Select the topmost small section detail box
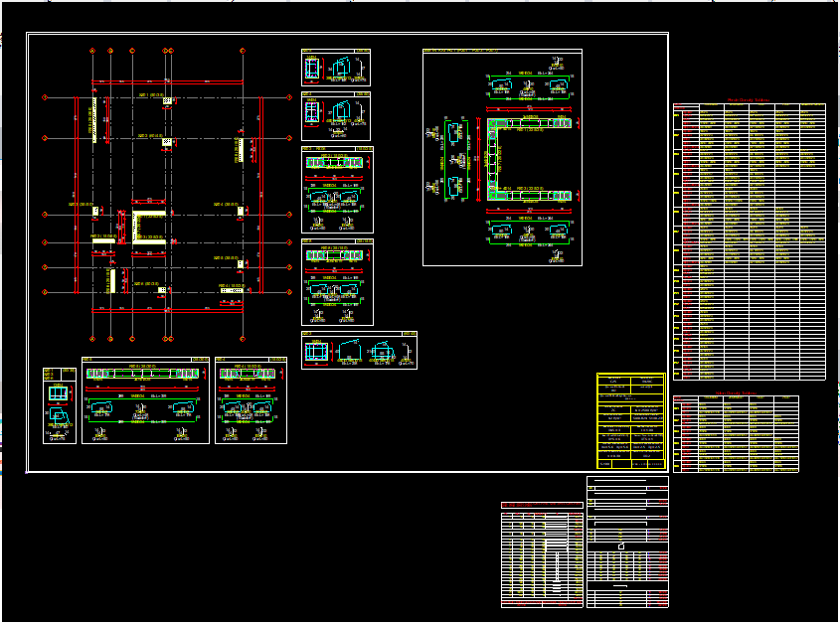Image resolution: width=840 pixels, height=624 pixels. [x=337, y=69]
